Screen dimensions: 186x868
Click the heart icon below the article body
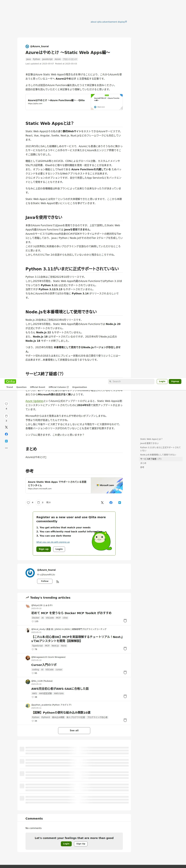[28, 502]
